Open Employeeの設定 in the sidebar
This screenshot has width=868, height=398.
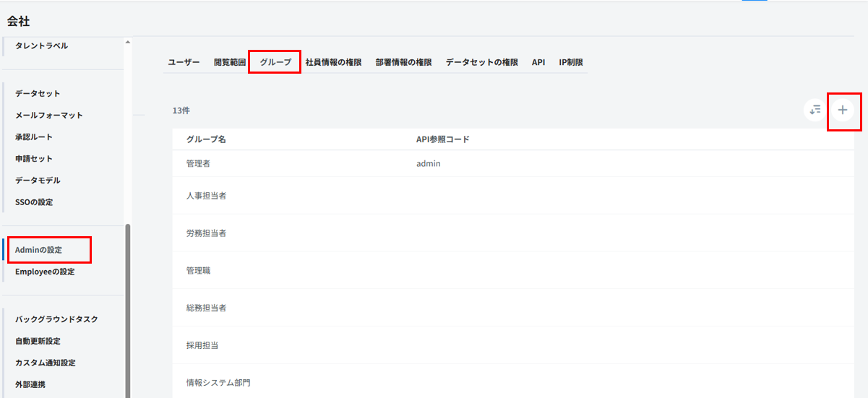(x=45, y=272)
